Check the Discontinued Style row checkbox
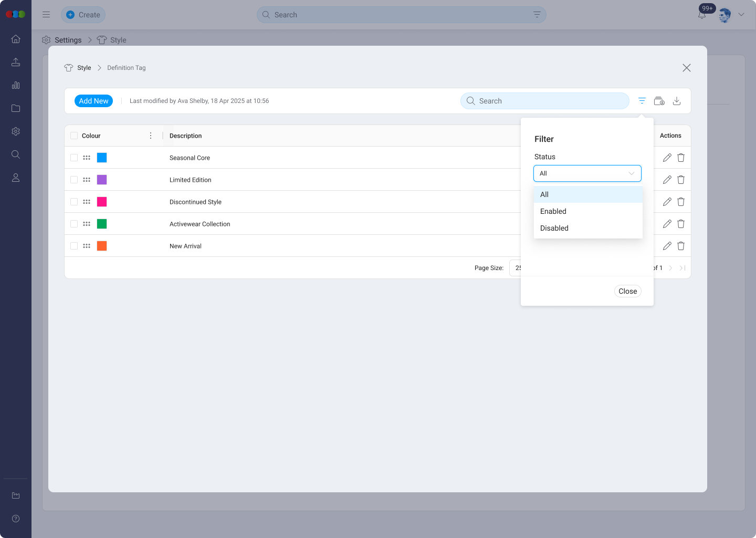 click(74, 201)
